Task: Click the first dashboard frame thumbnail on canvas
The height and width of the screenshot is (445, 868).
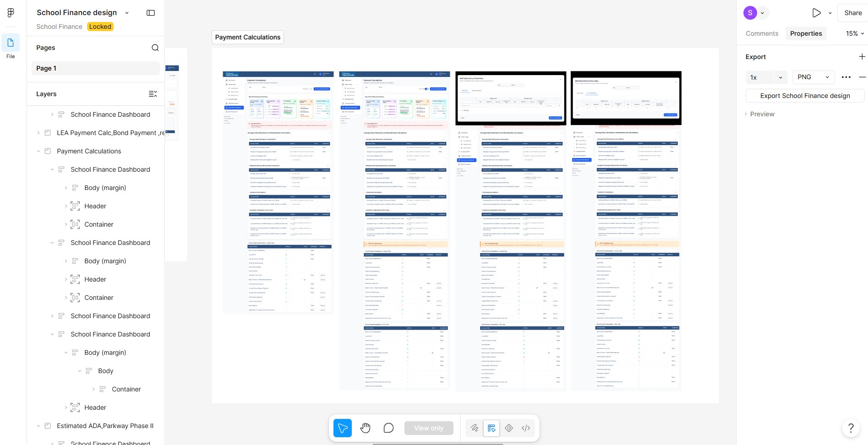Action: [x=278, y=192]
